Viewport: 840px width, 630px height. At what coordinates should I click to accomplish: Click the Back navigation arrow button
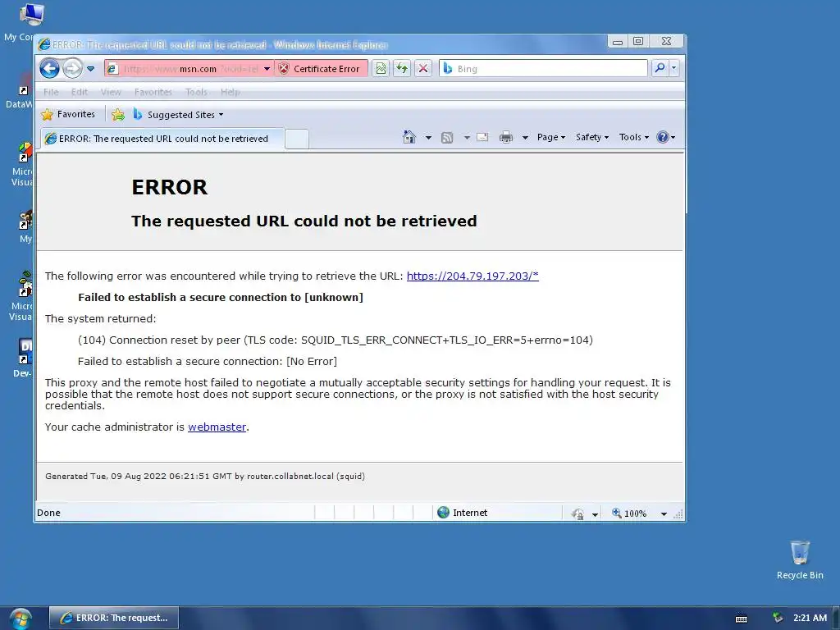click(x=49, y=69)
